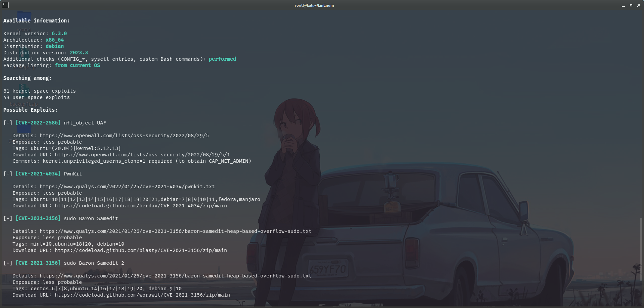Click package listing value 'from current OS'

pos(78,65)
